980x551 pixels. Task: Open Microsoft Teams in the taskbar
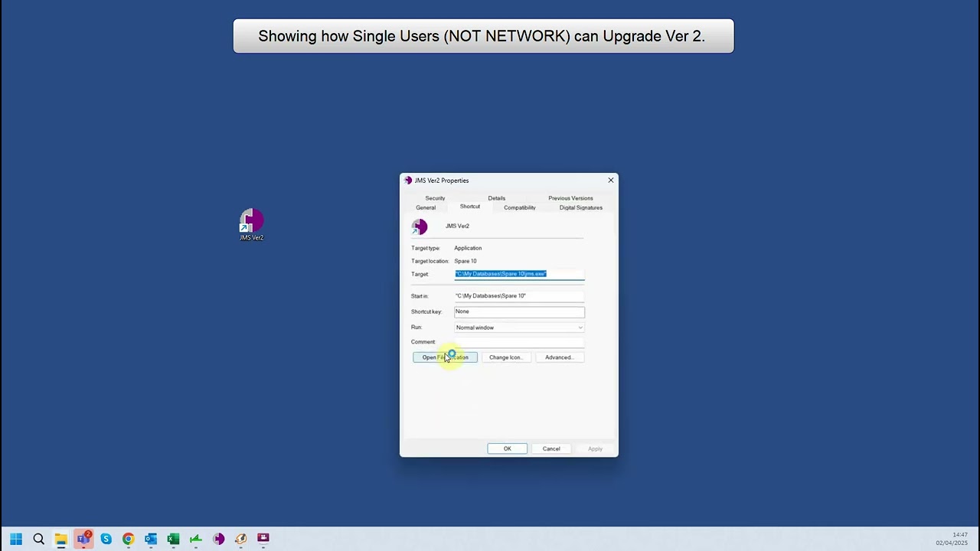pos(83,539)
